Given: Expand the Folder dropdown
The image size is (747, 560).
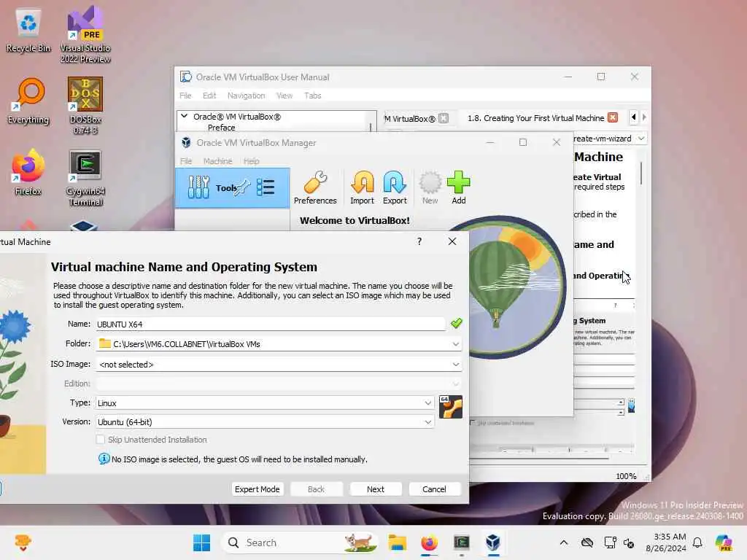Looking at the screenshot, I should click(x=455, y=344).
